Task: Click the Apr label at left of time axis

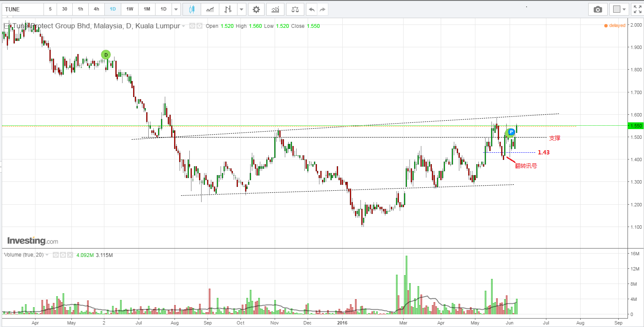Action: click(35, 322)
